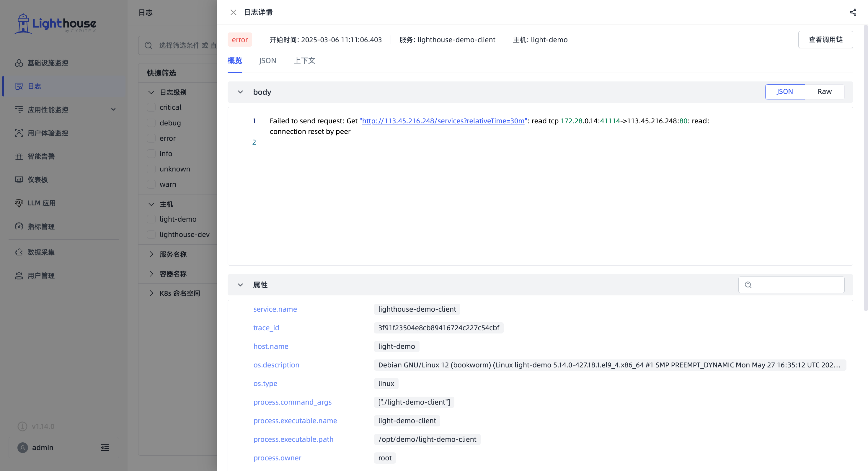Click the value /opt/demo/light-demo-client
The width and height of the screenshot is (868, 471).
point(427,439)
